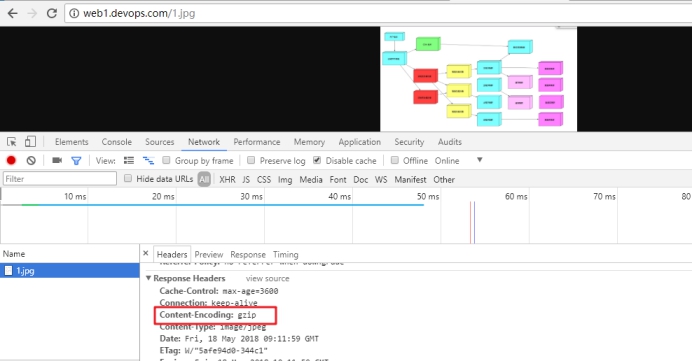Stop recording with the red record button

[11, 161]
